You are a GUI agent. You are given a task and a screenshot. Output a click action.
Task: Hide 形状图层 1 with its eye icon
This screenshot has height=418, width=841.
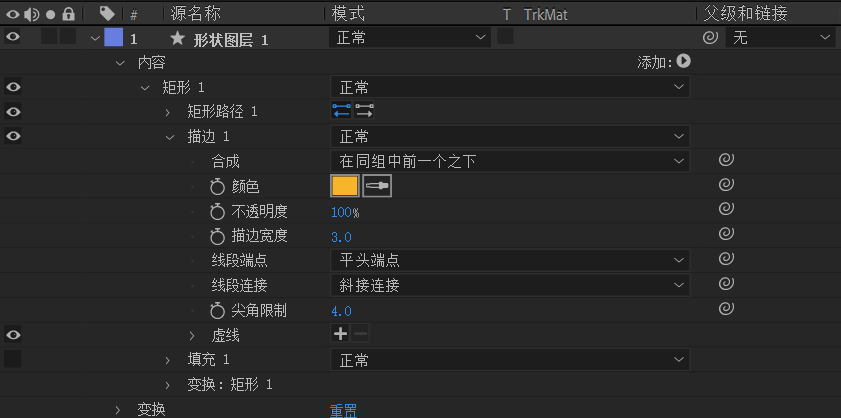[13, 38]
